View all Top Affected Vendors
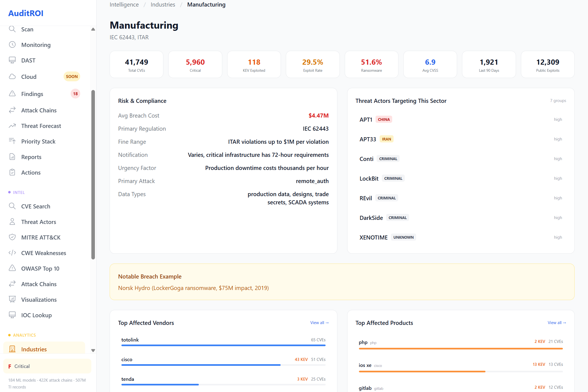This screenshot has width=588, height=392. point(319,322)
